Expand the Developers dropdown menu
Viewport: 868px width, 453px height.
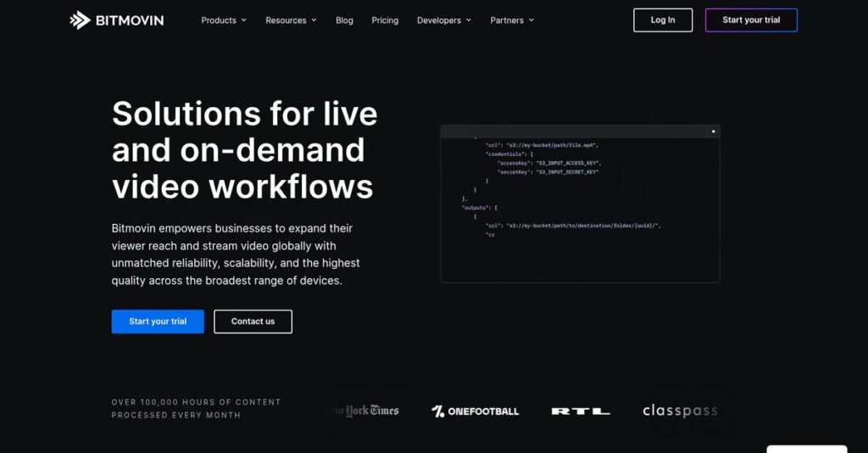coord(443,20)
